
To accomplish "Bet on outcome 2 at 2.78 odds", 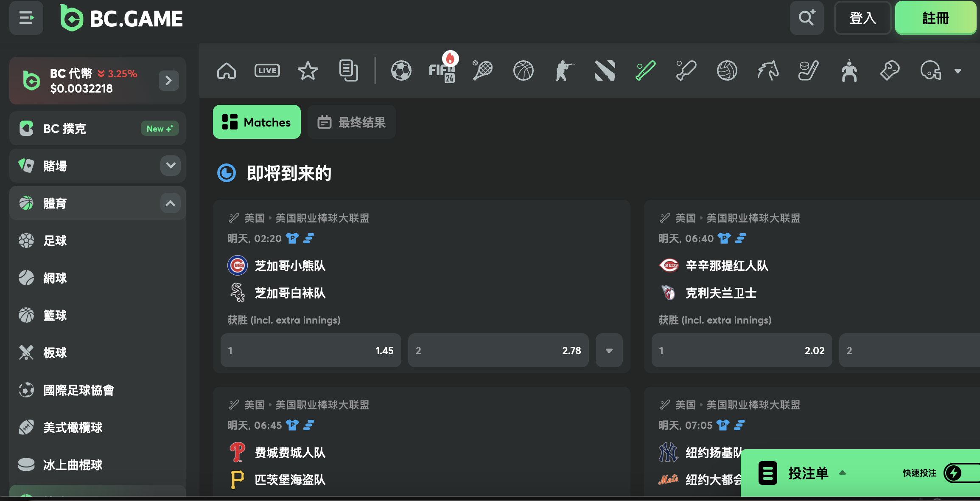I will point(498,350).
